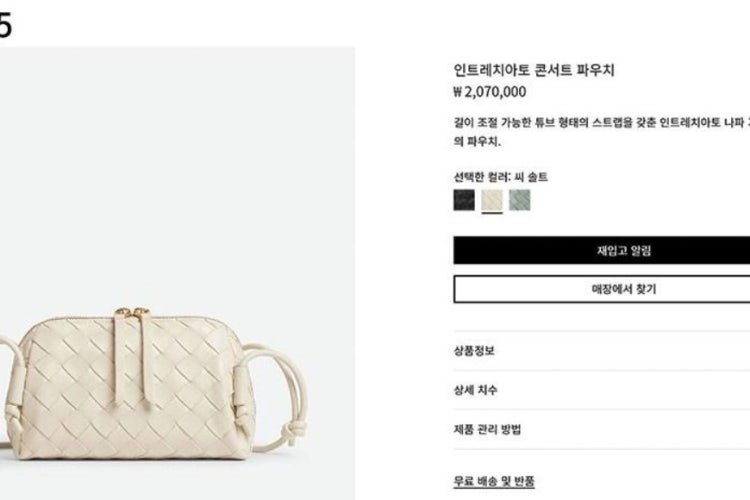
Task: Click the empty gray backdrop above the bag
Action: pyautogui.click(x=177, y=167)
